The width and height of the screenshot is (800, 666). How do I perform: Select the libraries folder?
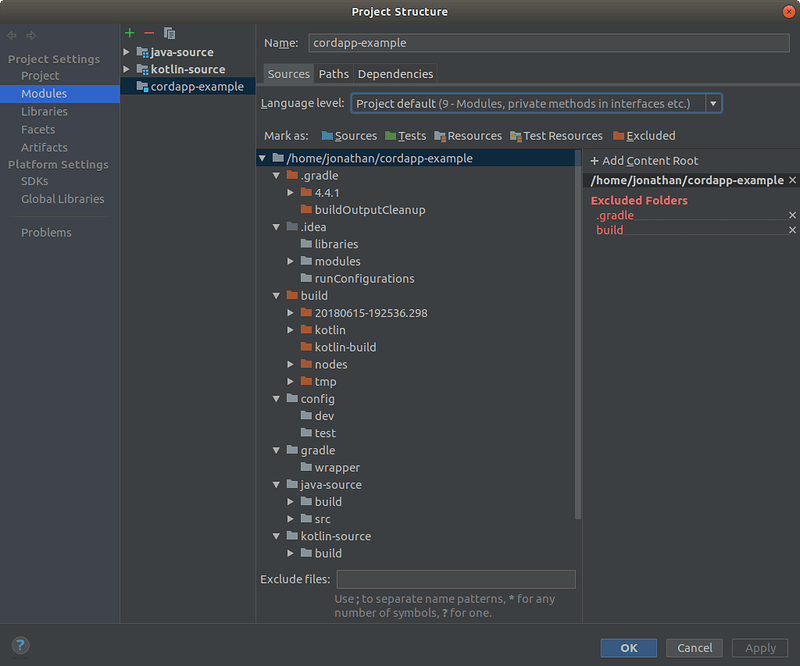coord(336,244)
